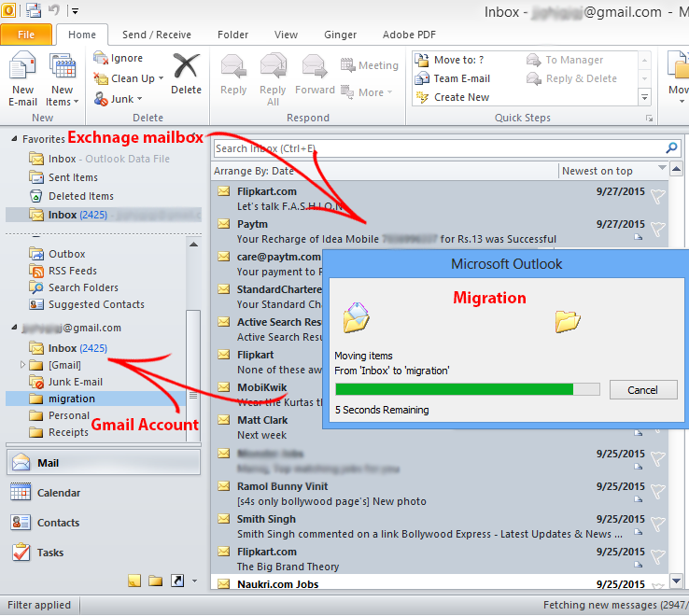Cancel the Moving items dialog
This screenshot has height=616, width=689.
point(643,390)
